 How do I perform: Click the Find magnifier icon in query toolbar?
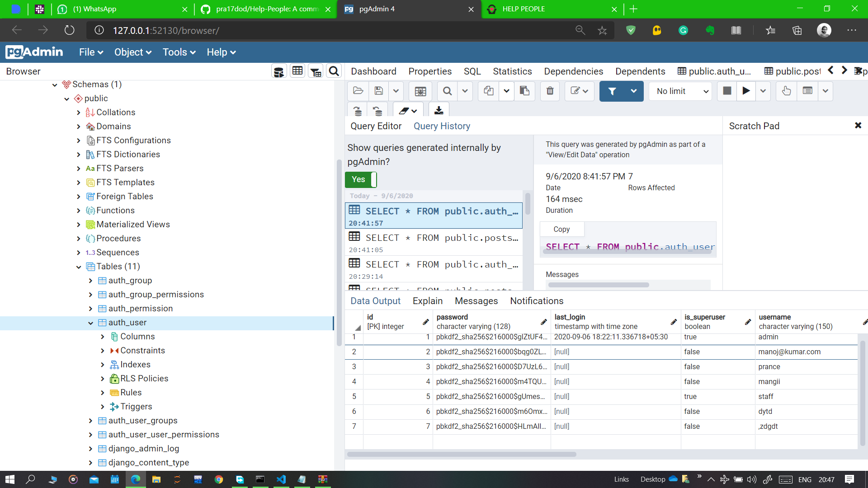(x=447, y=91)
